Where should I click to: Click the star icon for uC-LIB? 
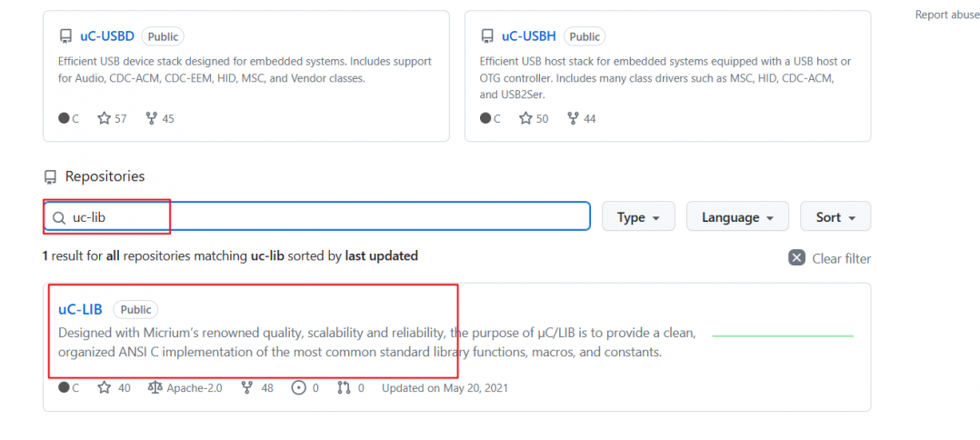(x=104, y=387)
